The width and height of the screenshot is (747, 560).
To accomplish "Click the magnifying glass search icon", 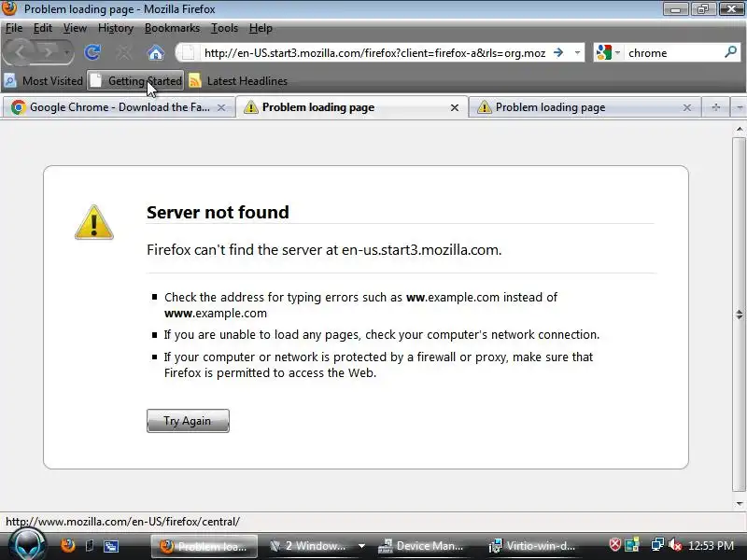I will (731, 52).
